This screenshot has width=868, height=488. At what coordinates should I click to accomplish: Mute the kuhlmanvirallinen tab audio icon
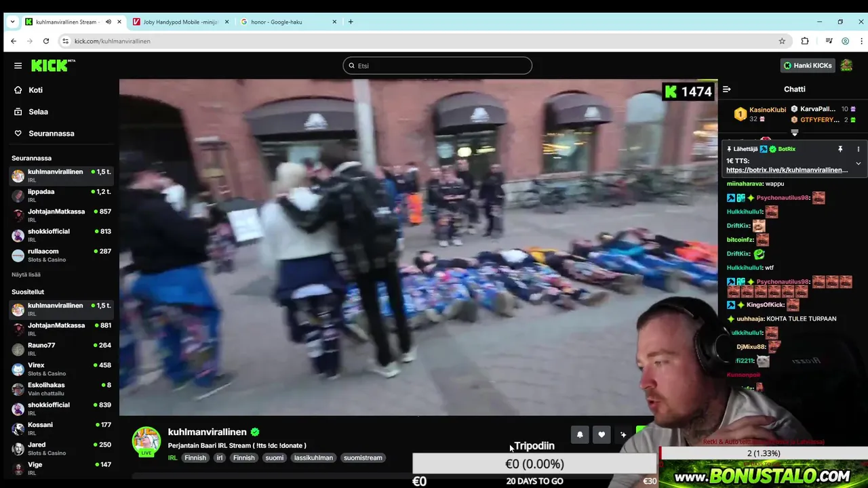108,22
